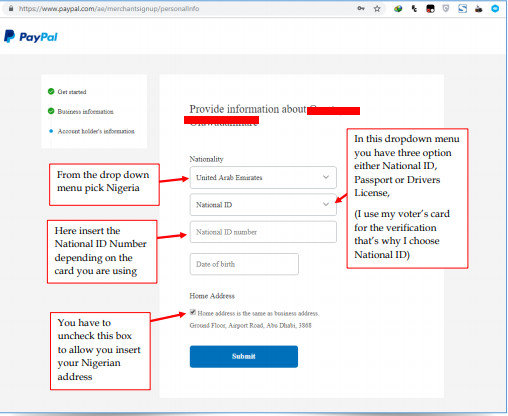The height and width of the screenshot is (416, 508).
Task: Open the National ID document type dropdown
Action: pyautogui.click(x=263, y=205)
